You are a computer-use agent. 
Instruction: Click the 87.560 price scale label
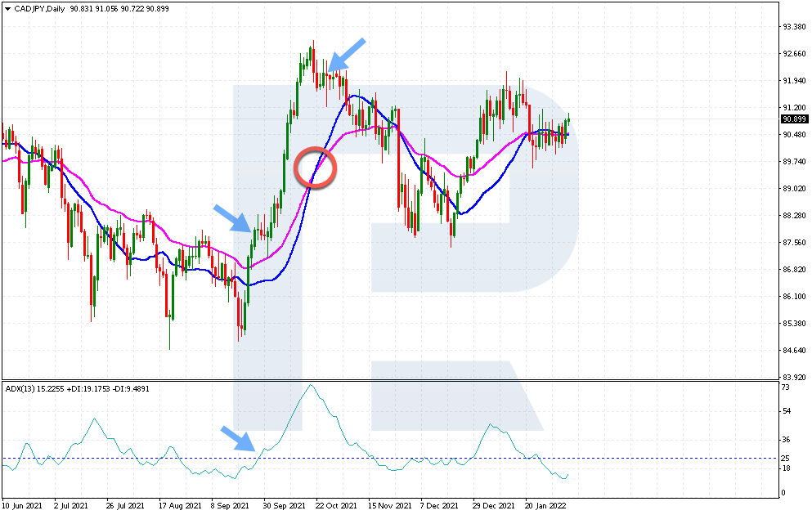tap(794, 242)
